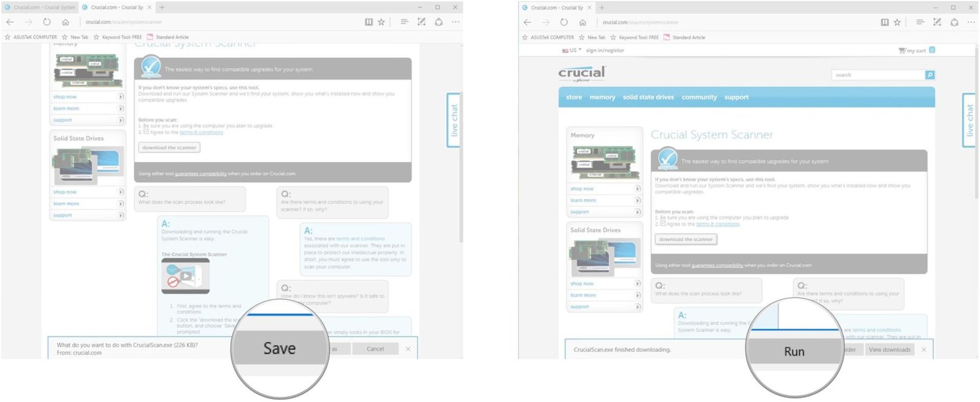Image resolution: width=980 pixels, height=402 pixels.
Task: Click the home icon in right browser toolbar
Action: [x=582, y=22]
